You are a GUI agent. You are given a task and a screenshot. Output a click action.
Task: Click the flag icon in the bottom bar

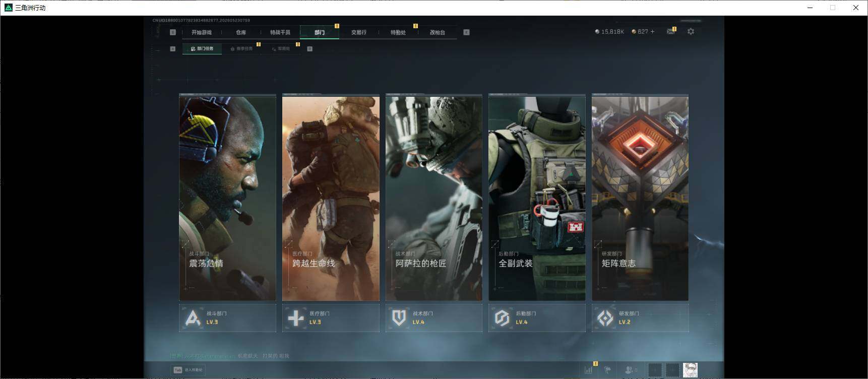tap(608, 370)
